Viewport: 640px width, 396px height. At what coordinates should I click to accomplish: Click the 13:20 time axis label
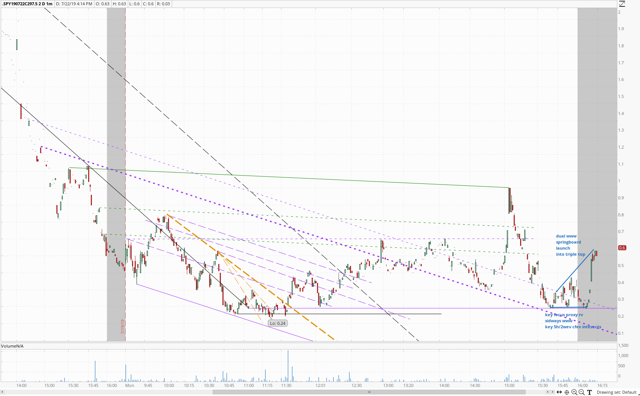(x=409, y=385)
